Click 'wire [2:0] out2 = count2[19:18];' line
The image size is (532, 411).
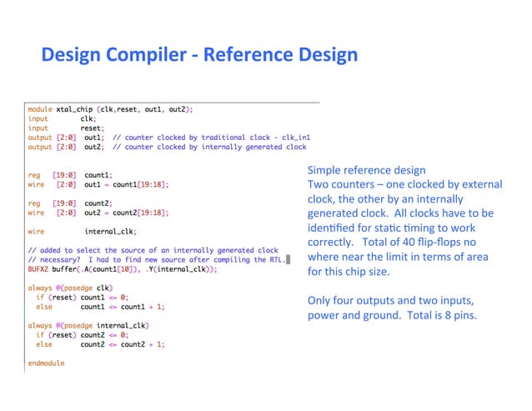pyautogui.click(x=98, y=213)
